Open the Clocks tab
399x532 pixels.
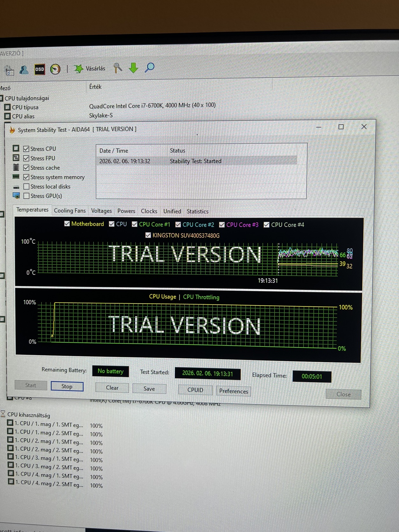pyautogui.click(x=149, y=211)
